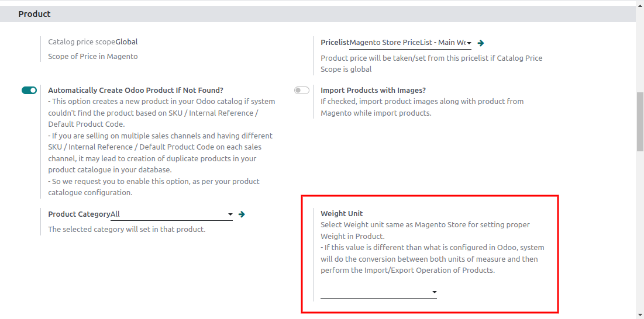The width and height of the screenshot is (644, 319).
Task: Click the empty Weight Unit input field
Action: [x=374, y=292]
